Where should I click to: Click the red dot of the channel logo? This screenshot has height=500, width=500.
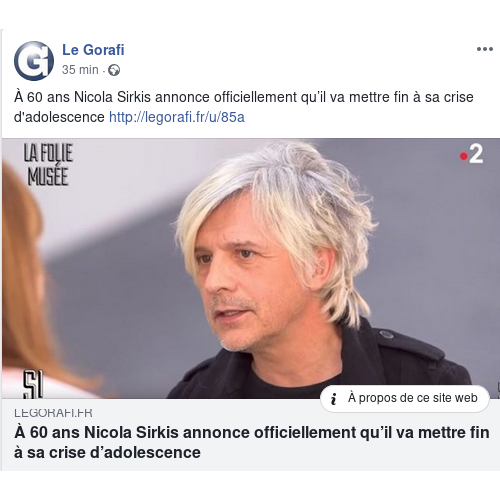coord(464,156)
